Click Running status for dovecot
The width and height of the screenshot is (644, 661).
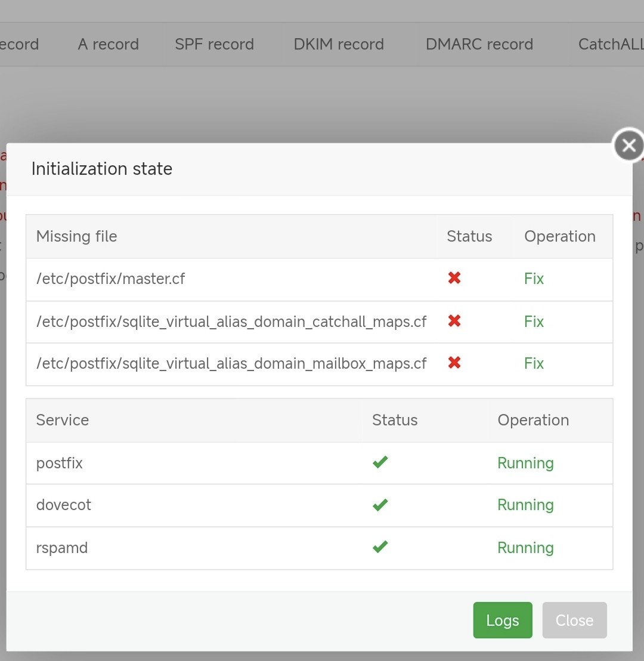tap(525, 505)
